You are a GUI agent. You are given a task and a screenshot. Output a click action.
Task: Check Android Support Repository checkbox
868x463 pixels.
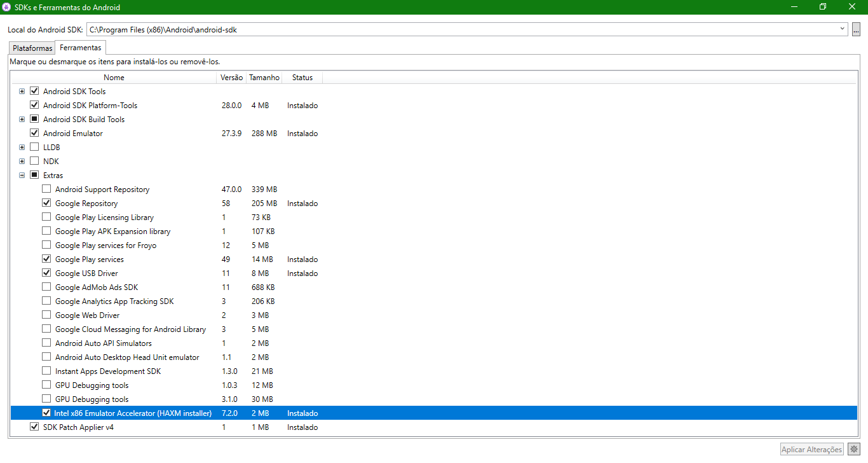pos(46,189)
